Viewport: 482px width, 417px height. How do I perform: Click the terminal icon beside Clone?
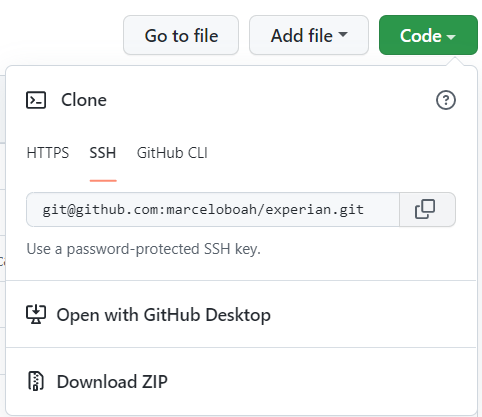coord(36,100)
